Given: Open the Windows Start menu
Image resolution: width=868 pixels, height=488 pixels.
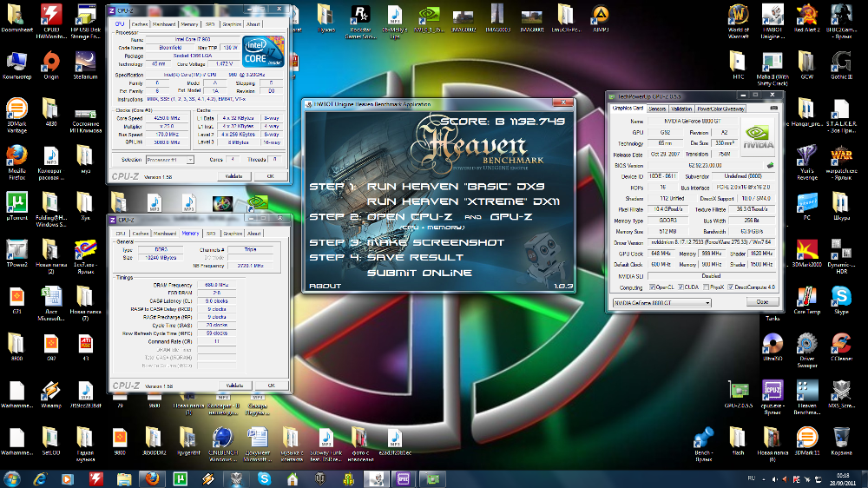Looking at the screenshot, I should click(x=11, y=478).
